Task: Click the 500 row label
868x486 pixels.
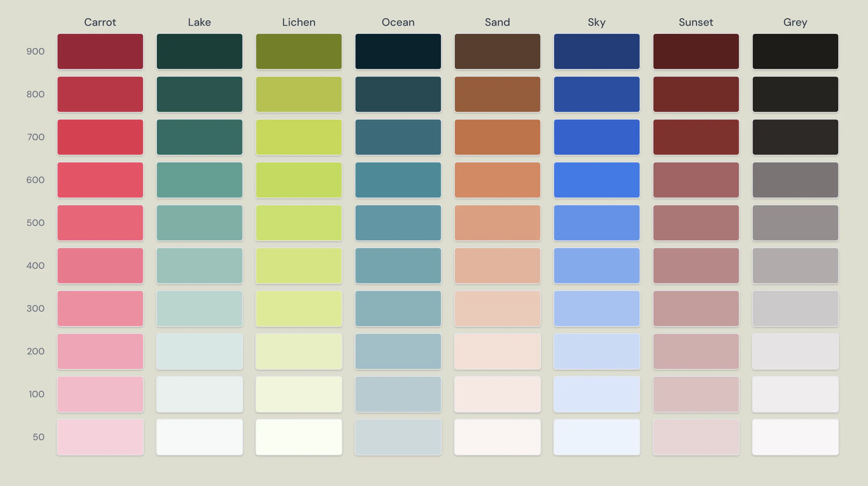Action: click(35, 223)
